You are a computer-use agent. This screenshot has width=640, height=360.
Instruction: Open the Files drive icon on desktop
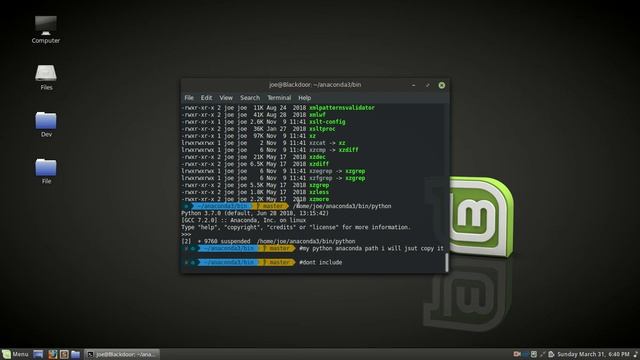click(x=46, y=77)
